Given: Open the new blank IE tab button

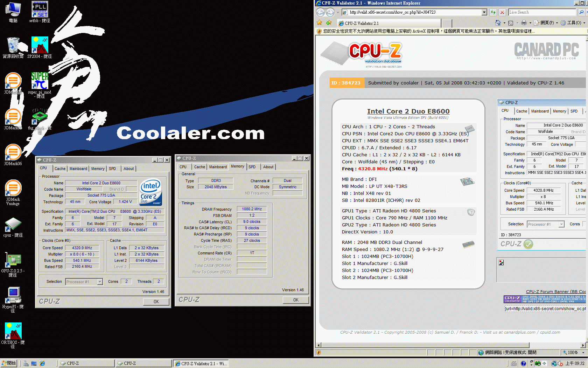Looking at the screenshot, I should coord(447,23).
